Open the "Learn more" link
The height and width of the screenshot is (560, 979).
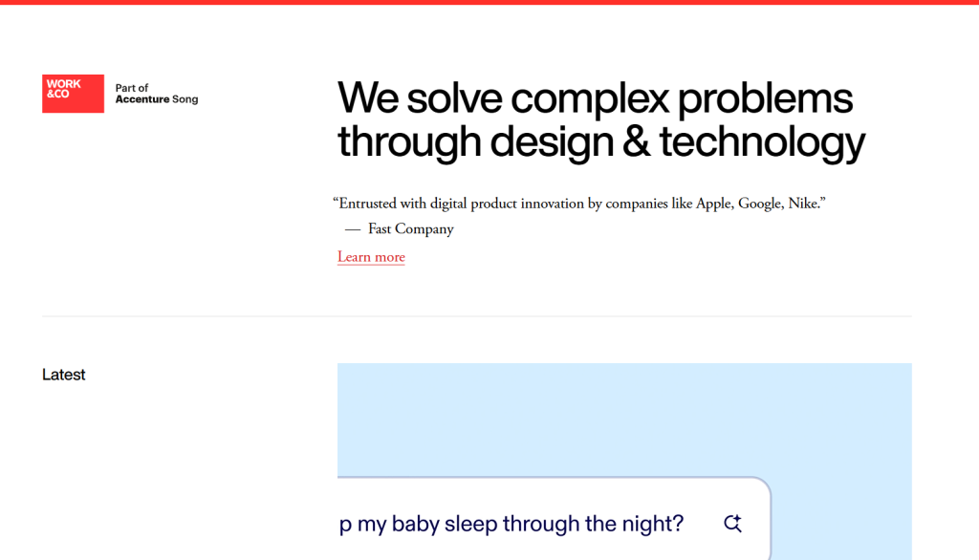371,257
